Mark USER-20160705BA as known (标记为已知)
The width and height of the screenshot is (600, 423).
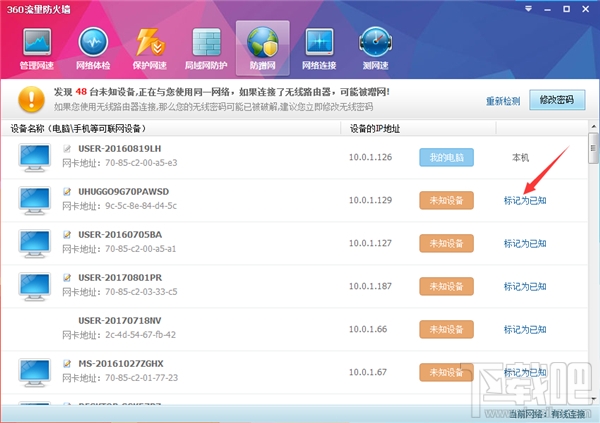coord(525,243)
